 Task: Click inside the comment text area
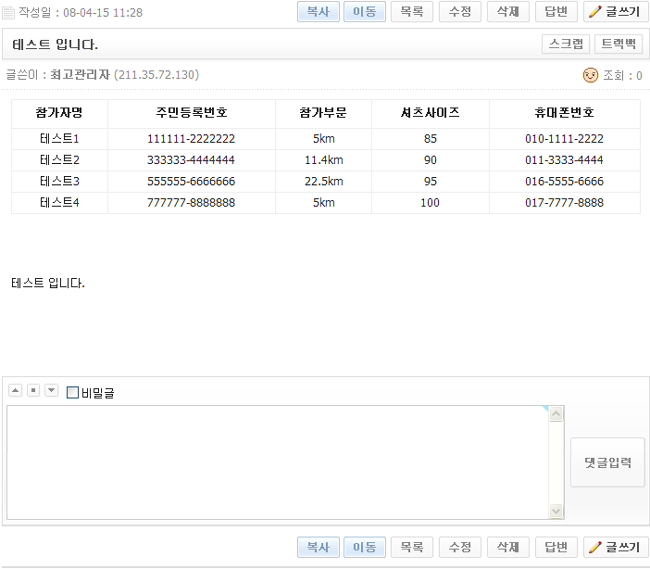pyautogui.click(x=277, y=462)
